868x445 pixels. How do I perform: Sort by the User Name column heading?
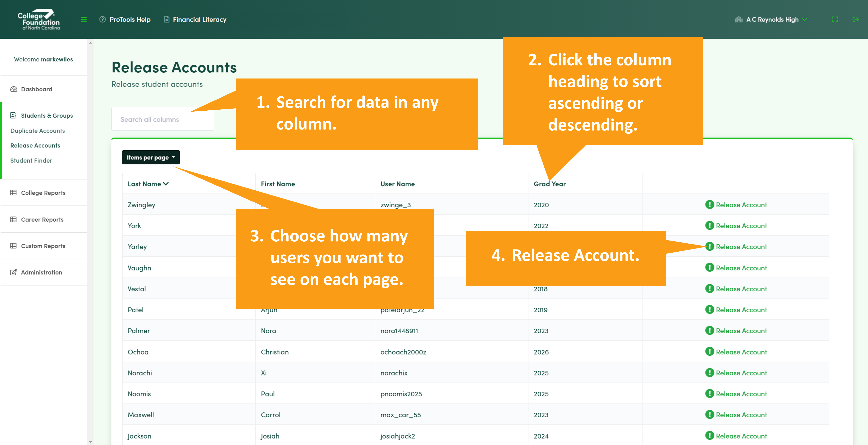point(397,184)
